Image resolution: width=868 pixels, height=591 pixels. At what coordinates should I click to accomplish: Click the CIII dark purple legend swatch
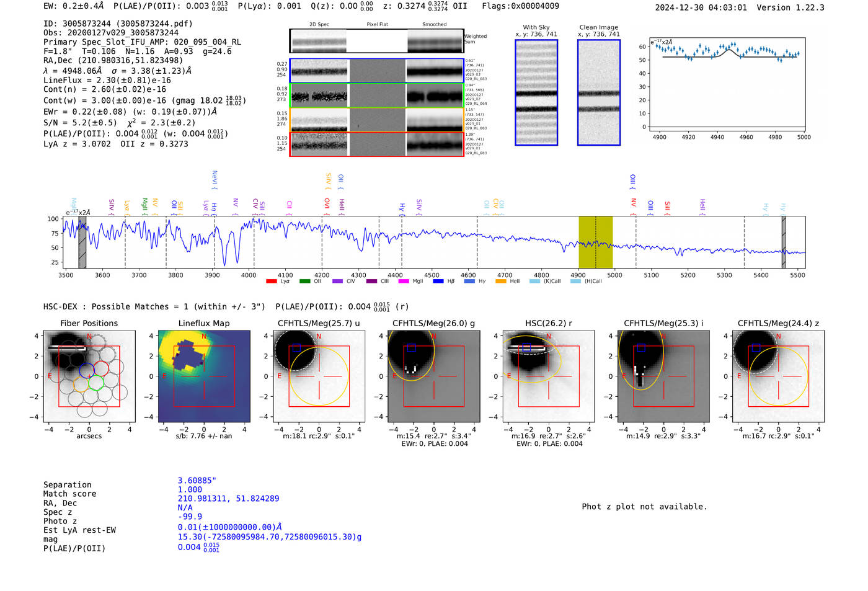pos(371,281)
